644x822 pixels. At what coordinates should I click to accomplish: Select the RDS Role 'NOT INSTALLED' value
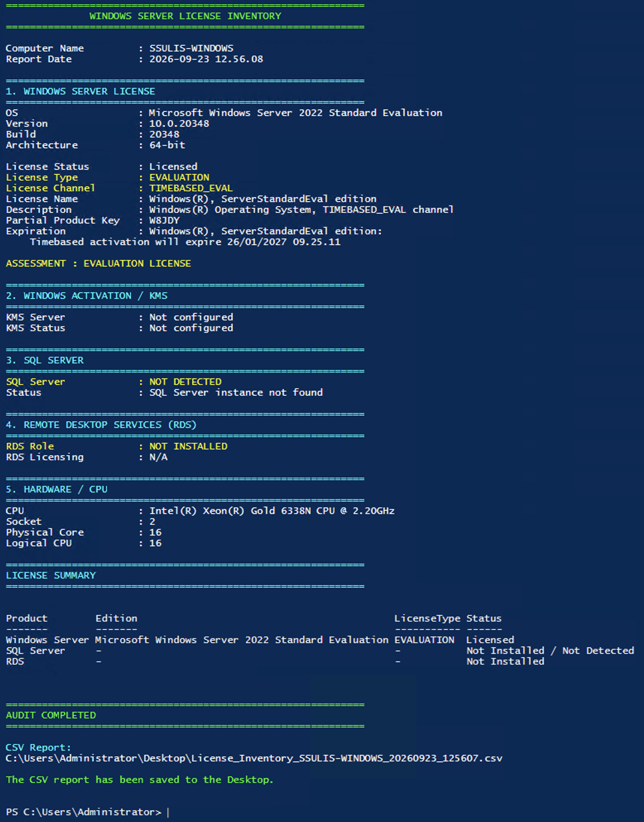click(x=188, y=447)
